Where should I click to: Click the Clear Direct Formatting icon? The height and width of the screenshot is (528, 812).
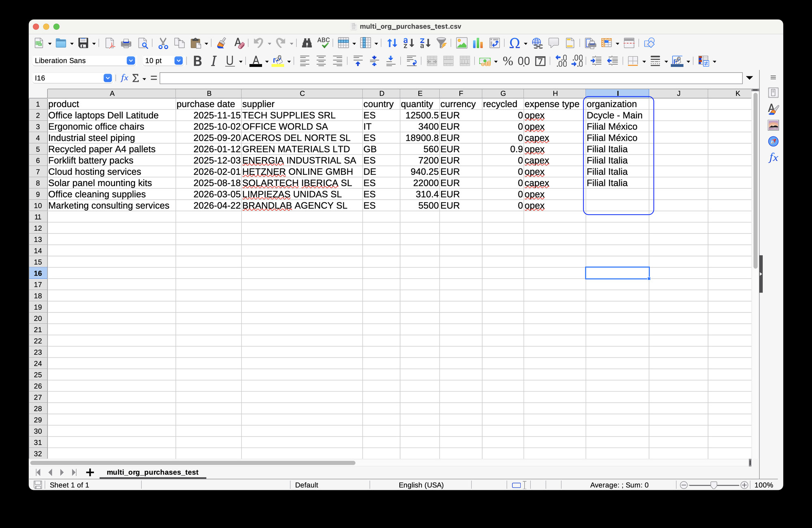pyautogui.click(x=239, y=43)
